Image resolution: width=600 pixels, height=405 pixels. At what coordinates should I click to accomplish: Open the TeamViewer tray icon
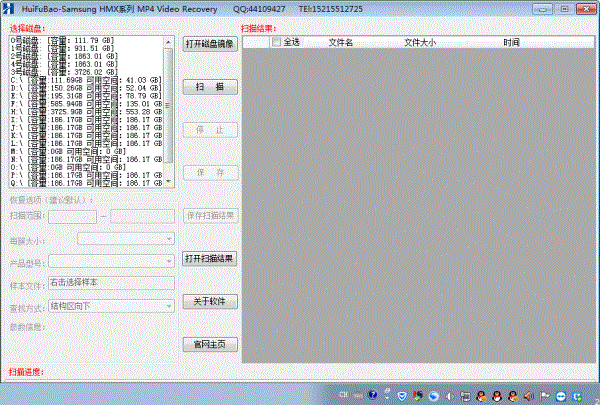[x=561, y=396]
